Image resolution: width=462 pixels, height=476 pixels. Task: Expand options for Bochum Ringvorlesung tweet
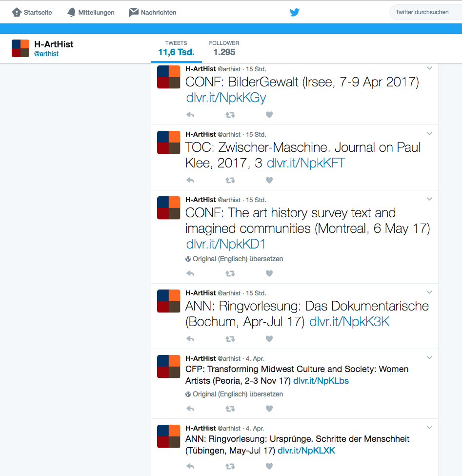[429, 292]
